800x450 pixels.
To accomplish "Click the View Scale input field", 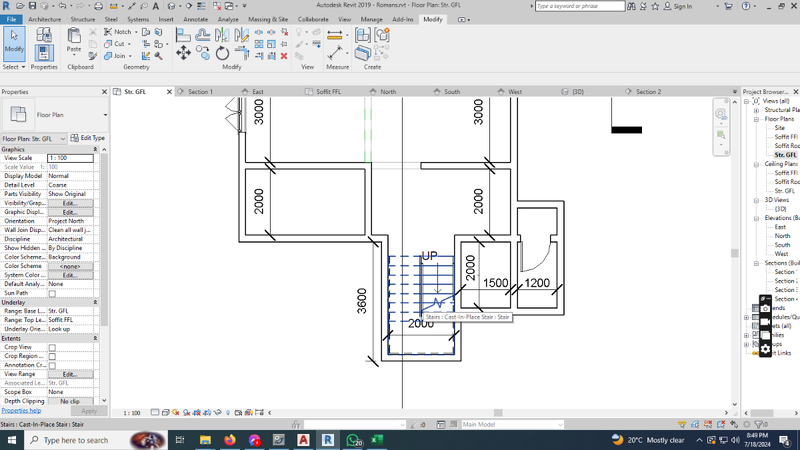I will (70, 158).
